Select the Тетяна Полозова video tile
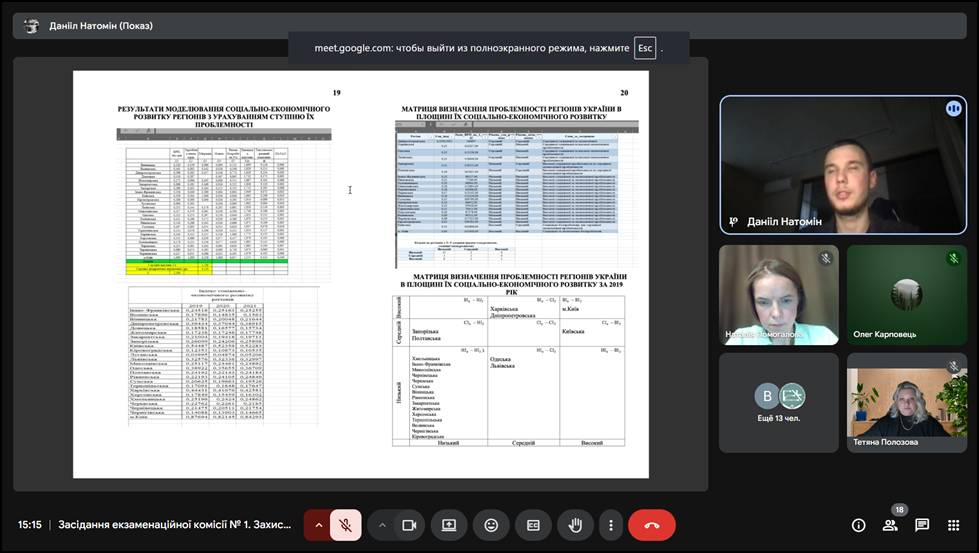Screen dimensions: 979x553 905,402
